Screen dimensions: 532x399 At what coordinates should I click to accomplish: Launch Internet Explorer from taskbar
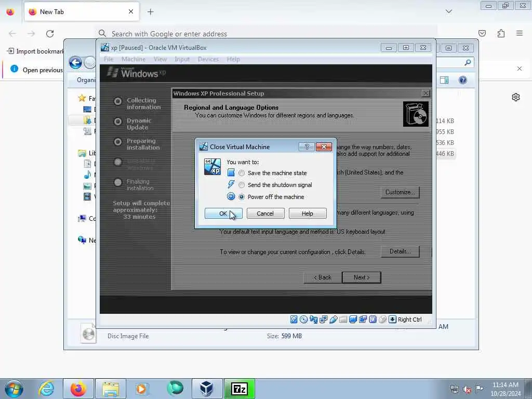click(x=46, y=389)
